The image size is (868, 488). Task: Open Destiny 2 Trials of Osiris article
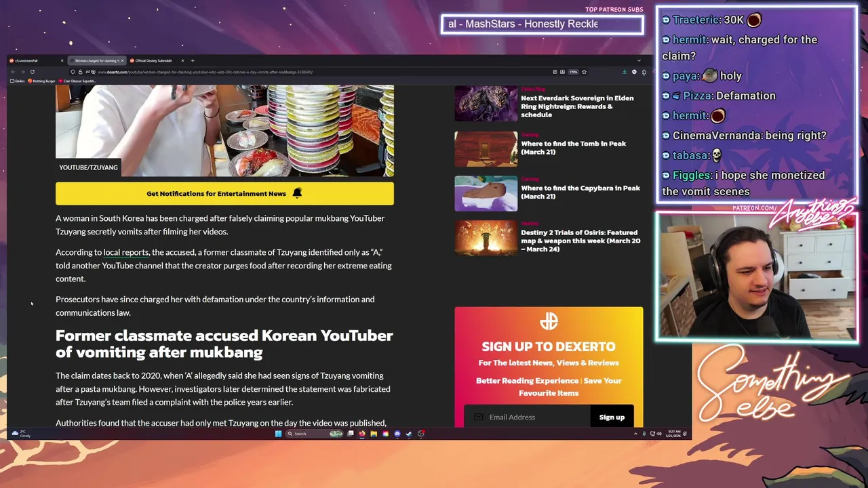580,241
